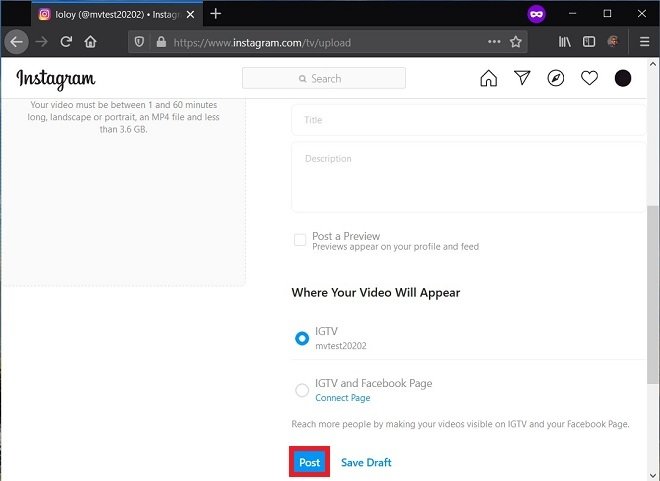Viewport: 660px width, 481px height.
Task: Click the Save Draft link
Action: 366,462
